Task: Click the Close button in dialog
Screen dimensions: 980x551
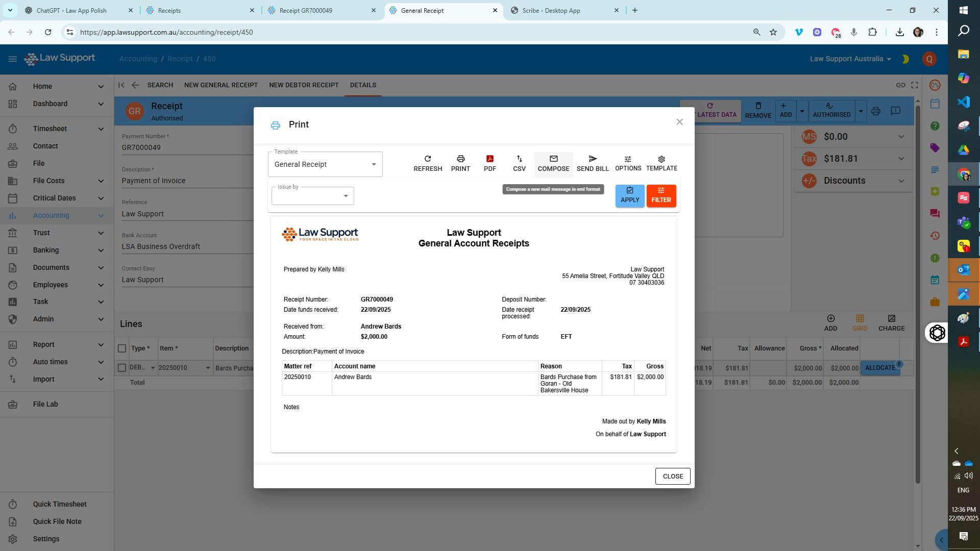Action: pyautogui.click(x=672, y=477)
